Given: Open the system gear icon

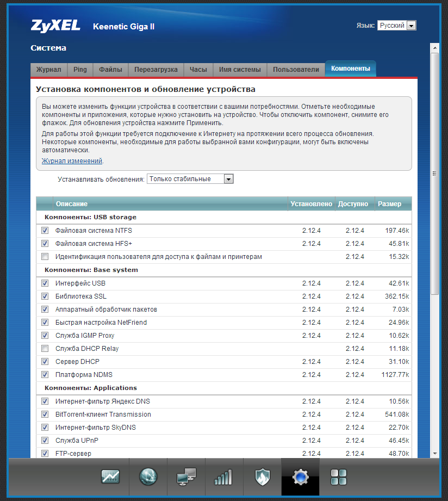Looking at the screenshot, I should (300, 477).
